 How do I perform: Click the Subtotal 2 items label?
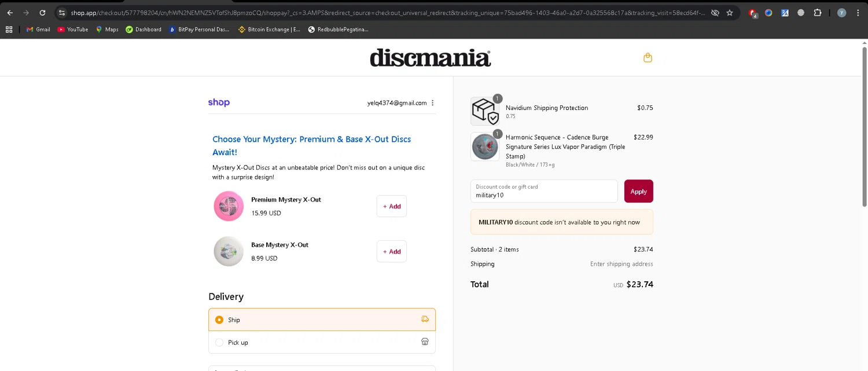pos(495,249)
